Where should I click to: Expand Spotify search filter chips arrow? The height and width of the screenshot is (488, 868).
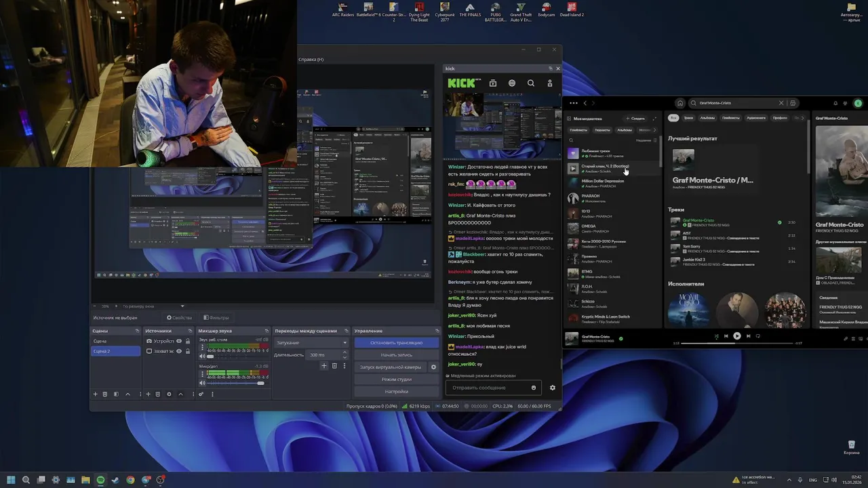pyautogui.click(x=802, y=118)
